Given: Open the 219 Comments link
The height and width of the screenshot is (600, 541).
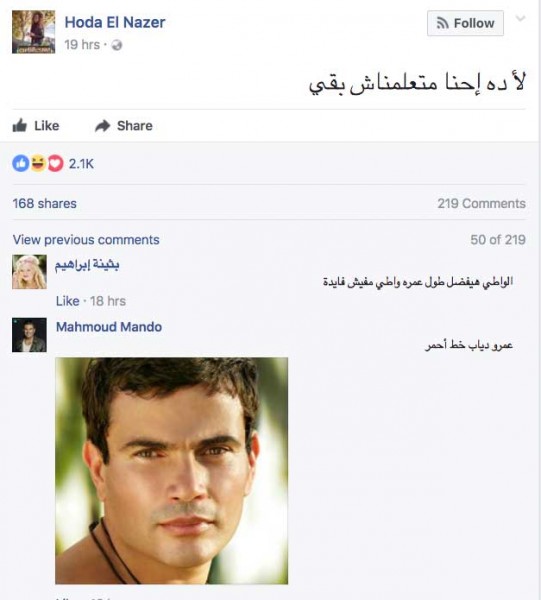Looking at the screenshot, I should click(x=481, y=204).
